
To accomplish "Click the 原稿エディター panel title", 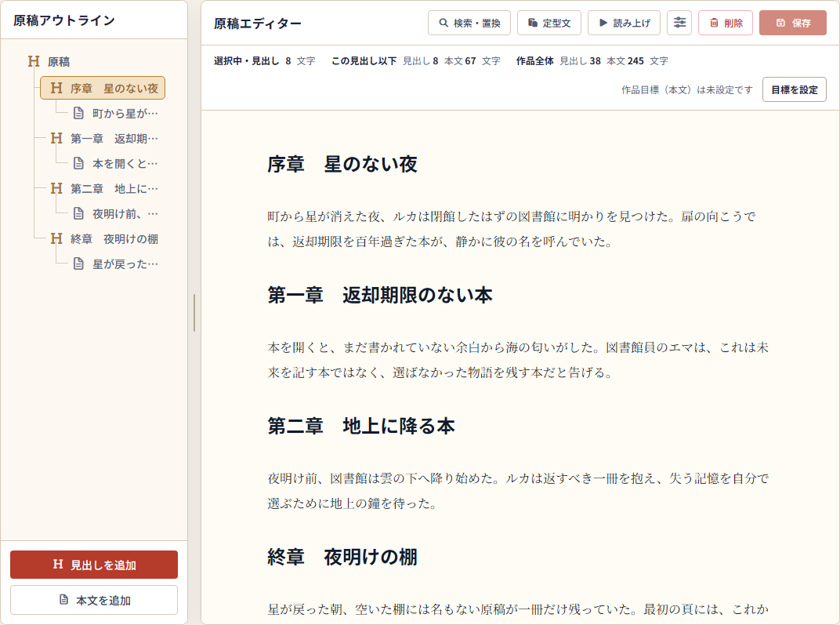I will tap(258, 24).
